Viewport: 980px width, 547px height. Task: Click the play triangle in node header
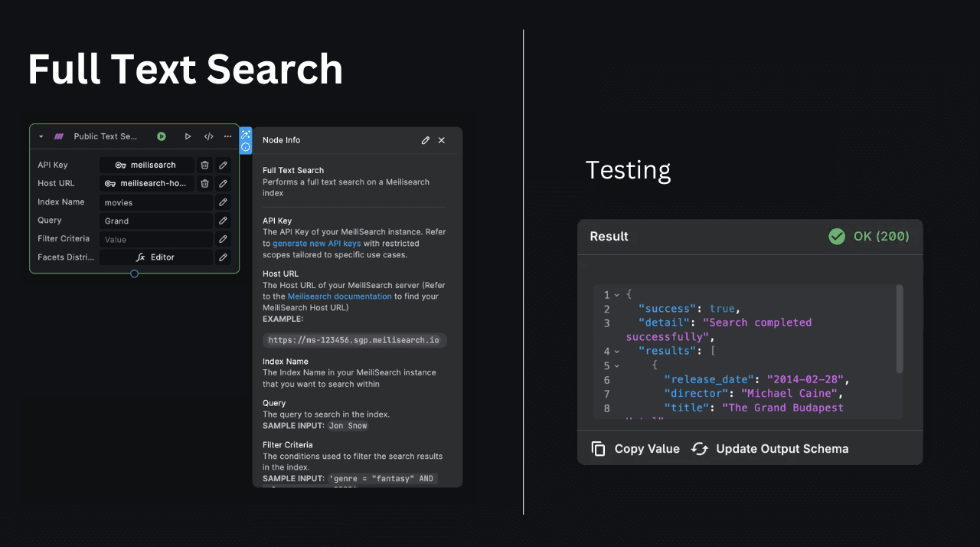188,136
